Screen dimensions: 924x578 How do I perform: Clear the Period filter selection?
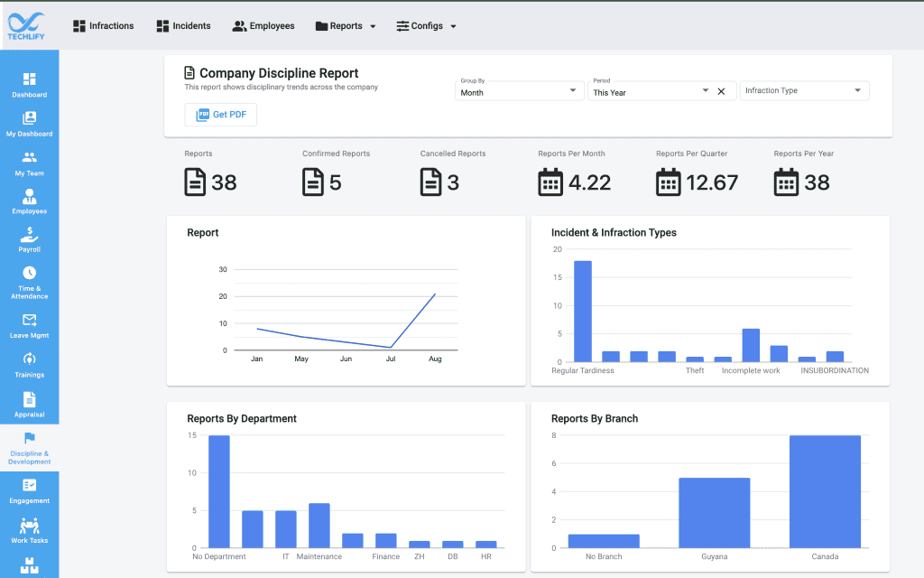tap(721, 91)
